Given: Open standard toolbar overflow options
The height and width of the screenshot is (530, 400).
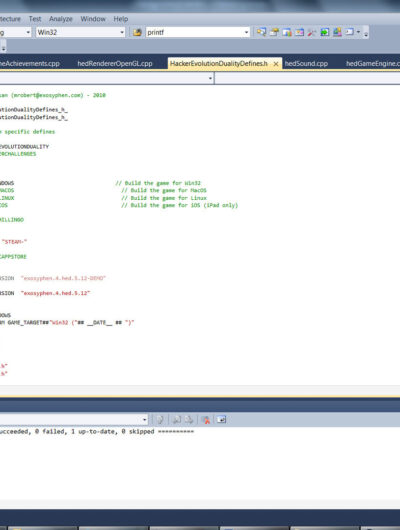Looking at the screenshot, I should point(366,33).
